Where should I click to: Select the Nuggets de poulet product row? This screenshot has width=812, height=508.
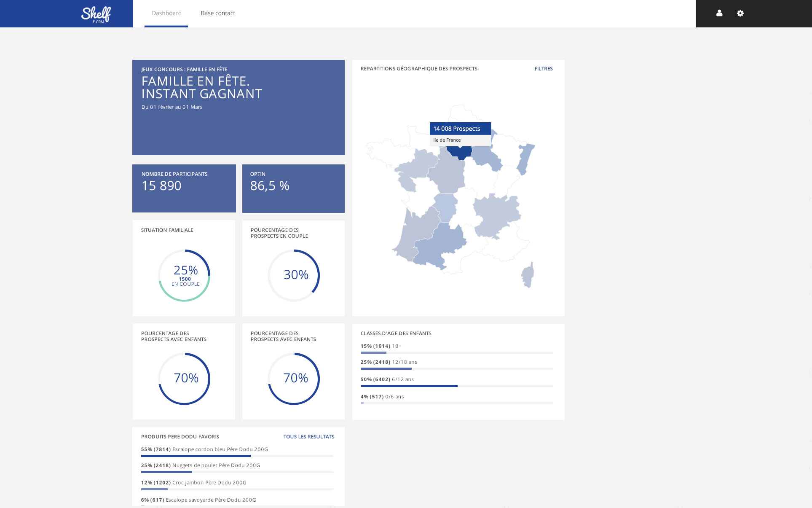[x=201, y=465]
